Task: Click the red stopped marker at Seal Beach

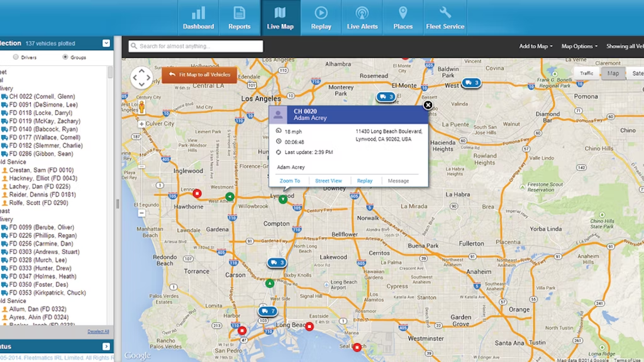Action: [x=357, y=348]
